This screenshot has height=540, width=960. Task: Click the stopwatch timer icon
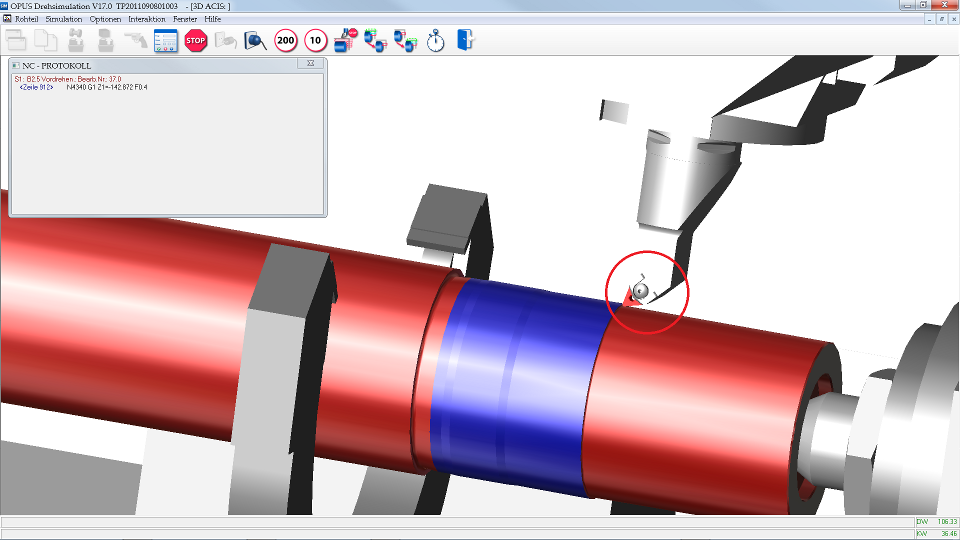pos(435,41)
